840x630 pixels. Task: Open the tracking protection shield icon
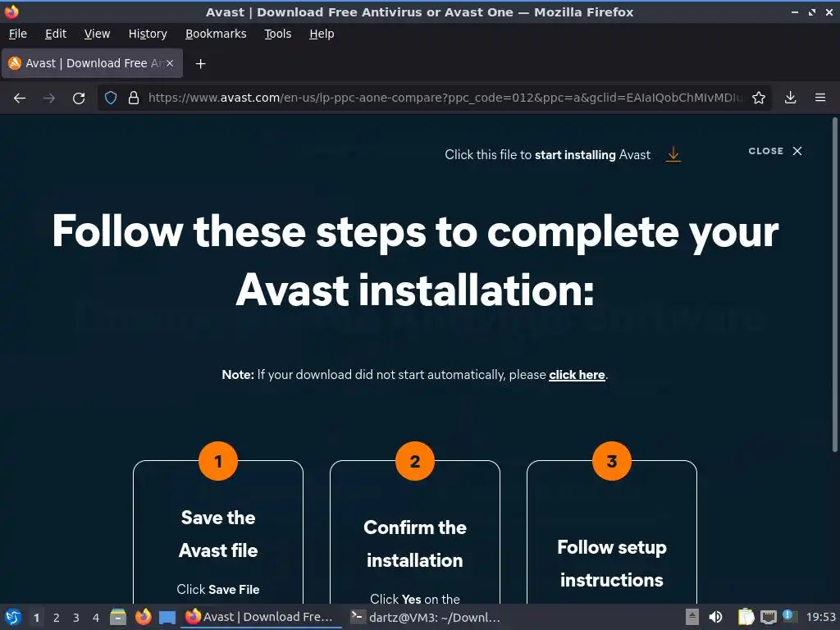point(111,98)
